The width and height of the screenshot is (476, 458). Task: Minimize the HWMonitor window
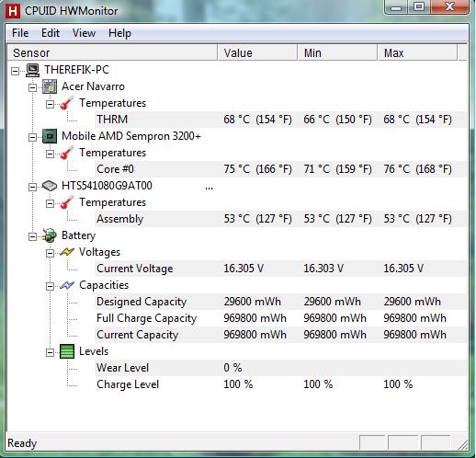pos(396,7)
